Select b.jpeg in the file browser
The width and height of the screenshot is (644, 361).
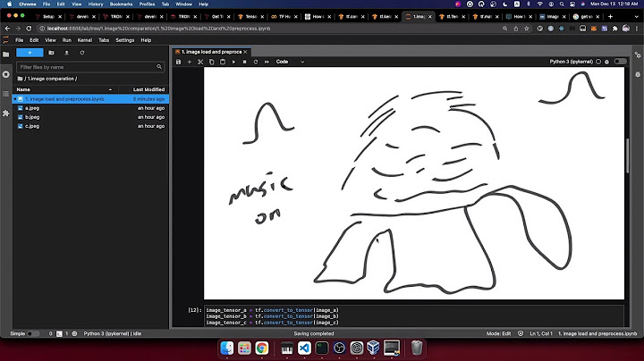90,117
